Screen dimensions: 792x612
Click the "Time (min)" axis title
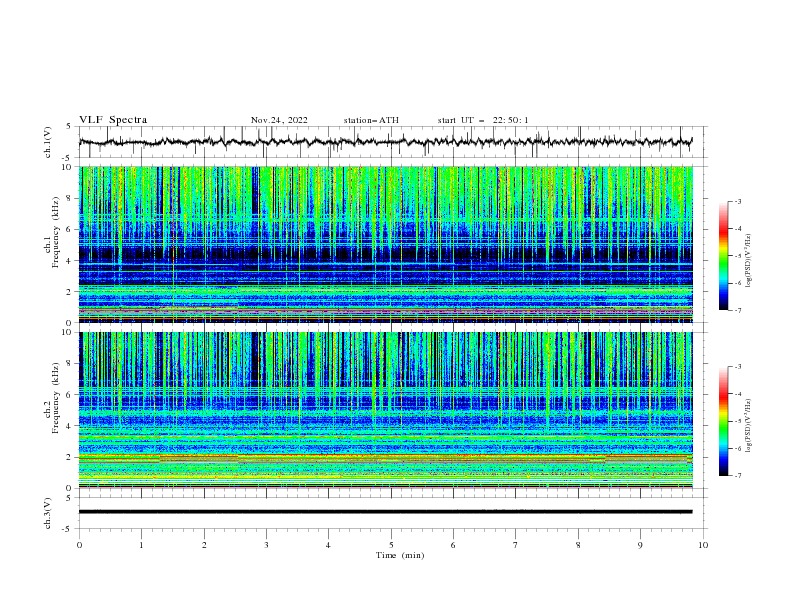(400, 555)
